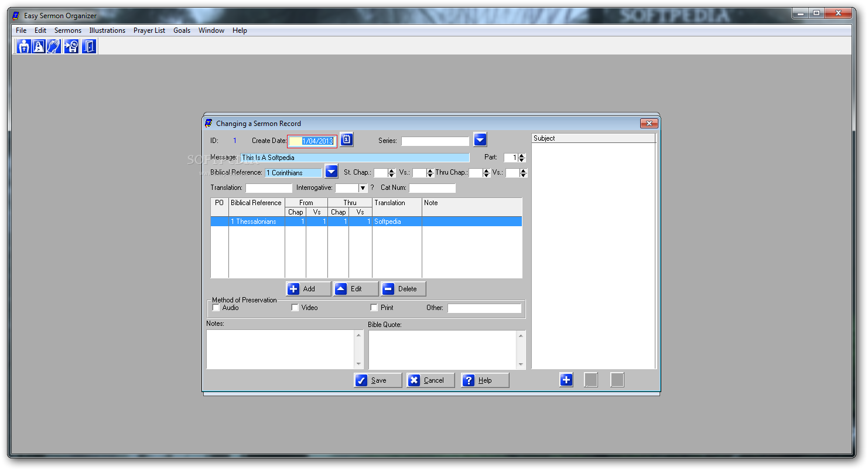Click the backup to disk toolbar icon
The height and width of the screenshot is (470, 868).
(71, 46)
